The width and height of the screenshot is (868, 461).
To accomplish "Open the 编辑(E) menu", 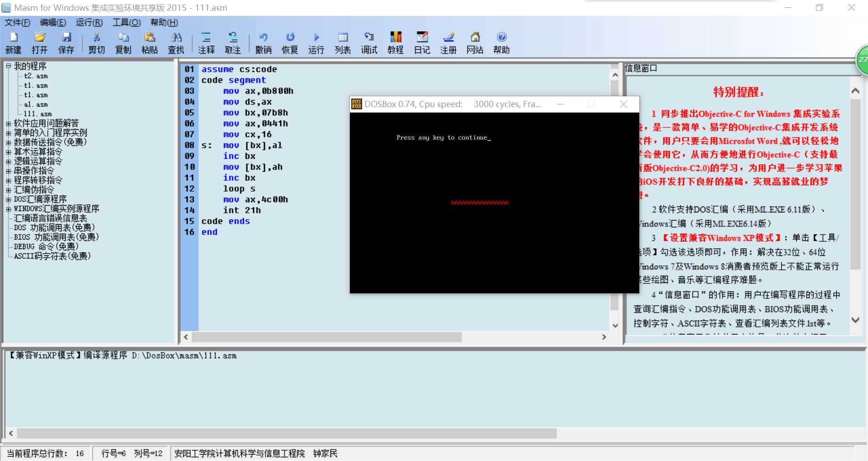I will [x=53, y=23].
